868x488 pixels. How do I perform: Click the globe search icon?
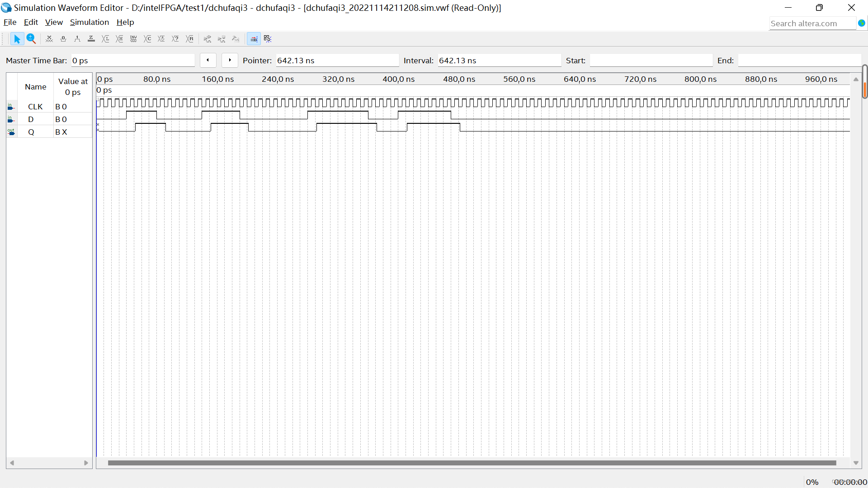(x=862, y=23)
